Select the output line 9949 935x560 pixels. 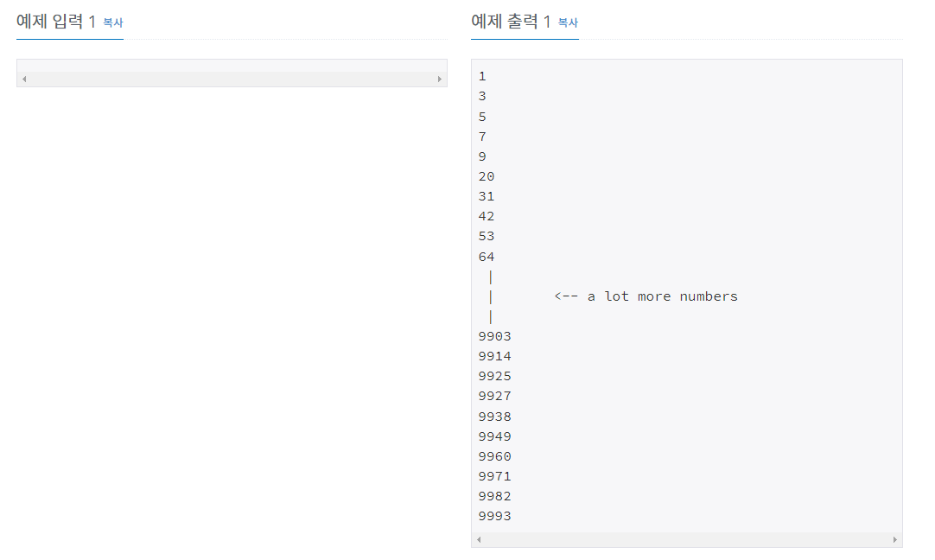pyautogui.click(x=494, y=436)
